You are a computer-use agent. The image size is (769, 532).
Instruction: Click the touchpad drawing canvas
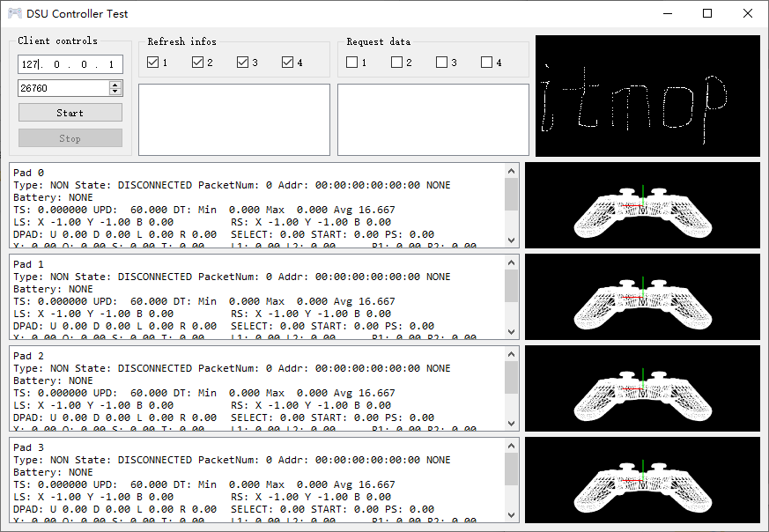(x=647, y=95)
